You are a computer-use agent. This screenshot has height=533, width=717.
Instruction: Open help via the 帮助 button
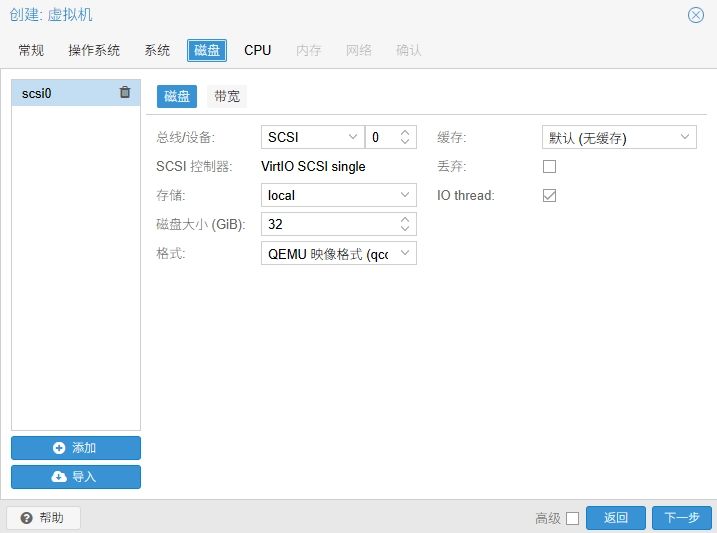click(x=43, y=518)
